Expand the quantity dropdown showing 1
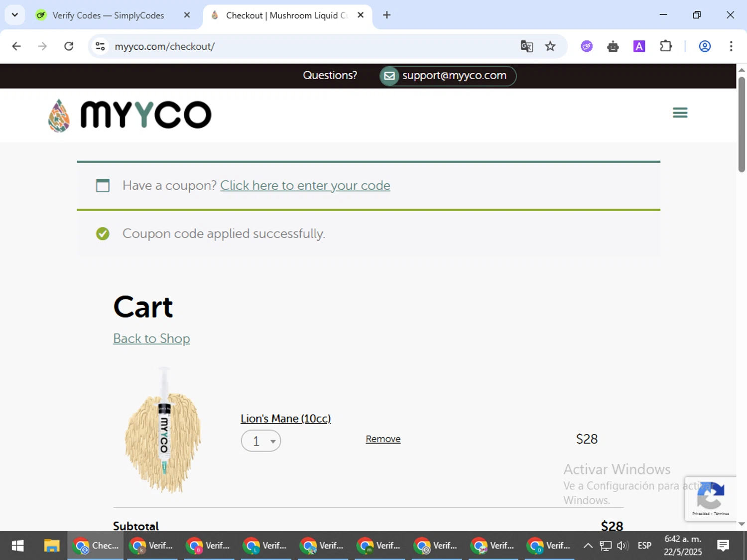The height and width of the screenshot is (560, 747). click(261, 441)
